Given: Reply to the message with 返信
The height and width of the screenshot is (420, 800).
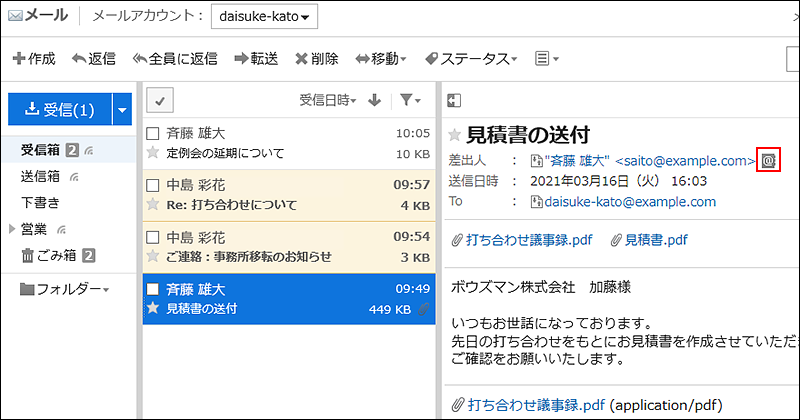Looking at the screenshot, I should coord(94,59).
